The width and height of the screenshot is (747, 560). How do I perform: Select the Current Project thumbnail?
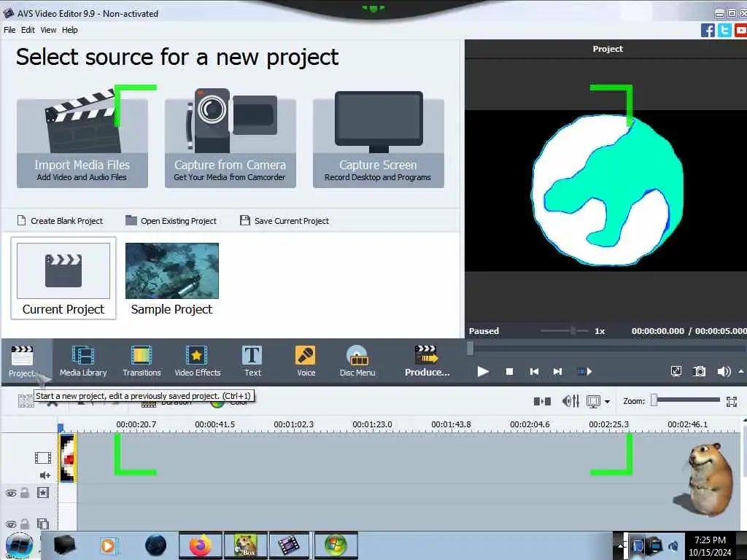[x=63, y=279]
